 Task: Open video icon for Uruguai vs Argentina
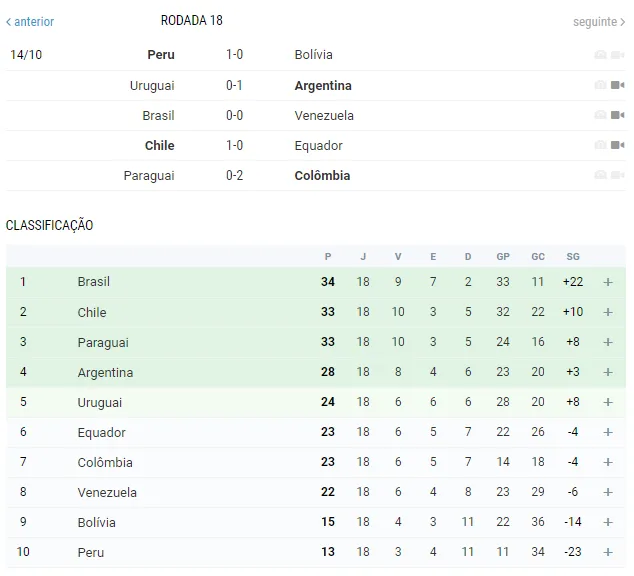tap(617, 85)
